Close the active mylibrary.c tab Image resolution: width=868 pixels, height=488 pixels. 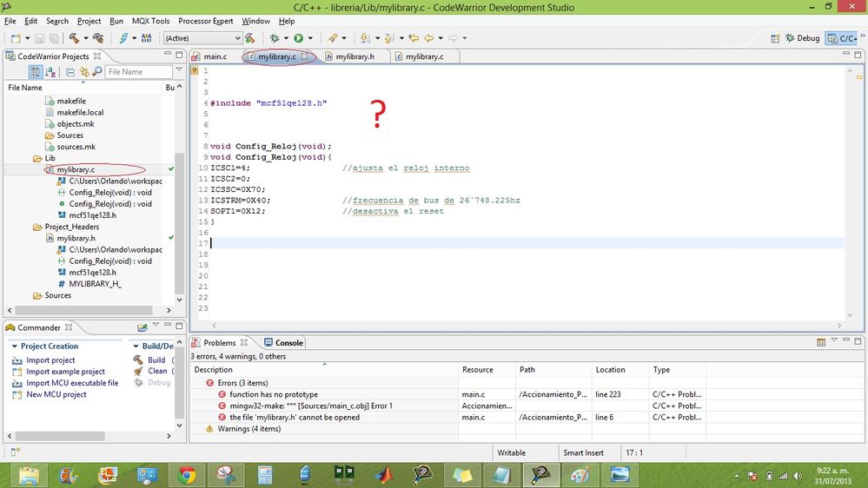click(x=304, y=56)
